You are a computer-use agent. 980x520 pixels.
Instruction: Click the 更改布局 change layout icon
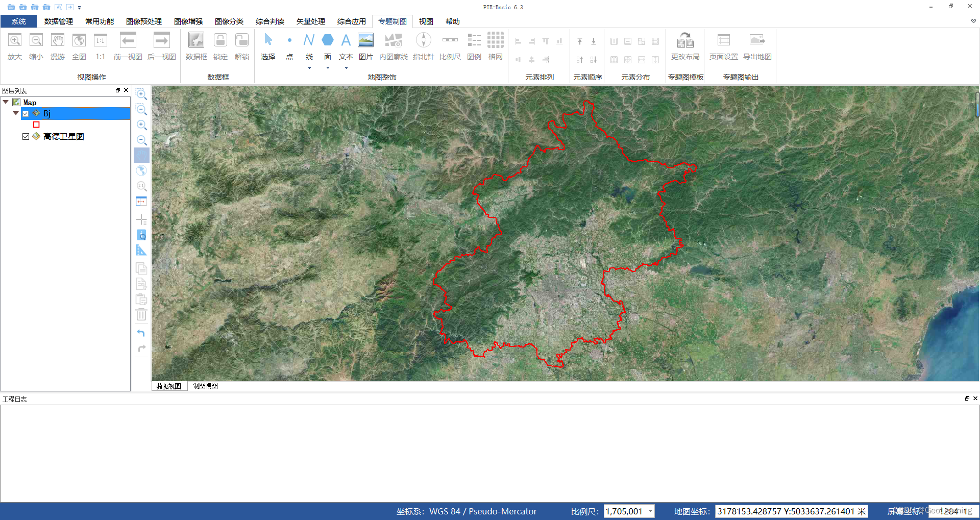[x=685, y=46]
